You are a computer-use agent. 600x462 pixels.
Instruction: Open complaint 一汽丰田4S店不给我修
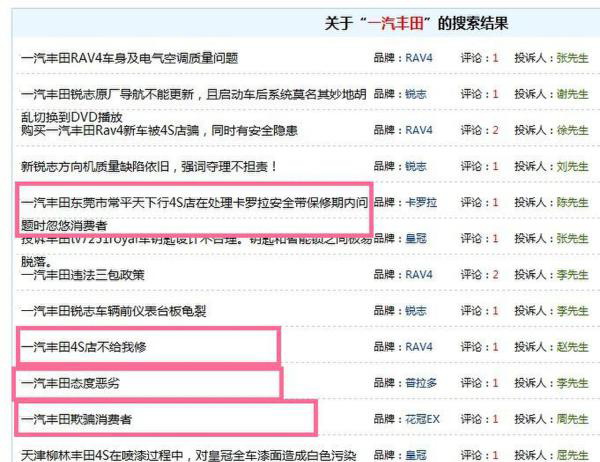point(84,347)
